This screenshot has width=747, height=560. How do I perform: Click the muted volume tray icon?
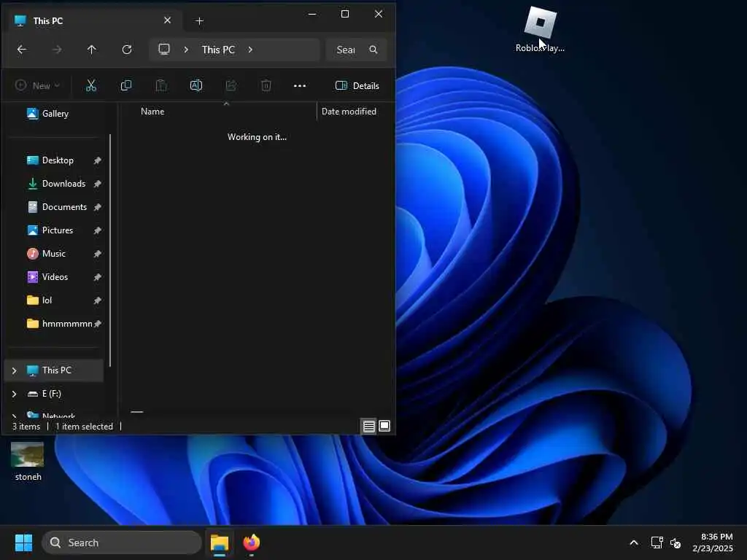pyautogui.click(x=676, y=542)
